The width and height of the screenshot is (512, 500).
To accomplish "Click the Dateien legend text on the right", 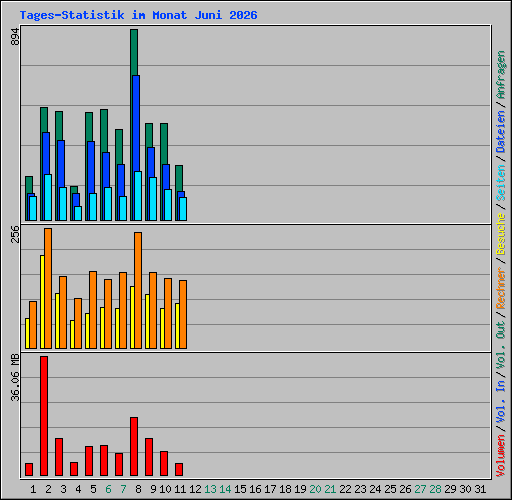I will (501, 132).
